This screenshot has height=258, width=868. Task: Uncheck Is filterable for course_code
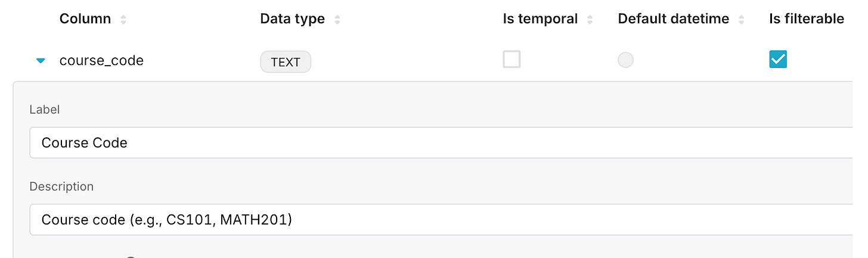pyautogui.click(x=778, y=60)
